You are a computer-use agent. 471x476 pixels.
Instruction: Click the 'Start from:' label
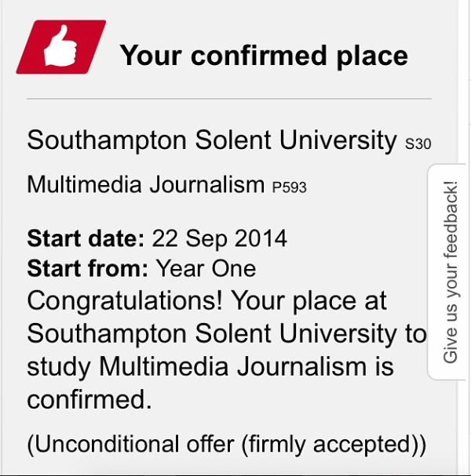(88, 269)
